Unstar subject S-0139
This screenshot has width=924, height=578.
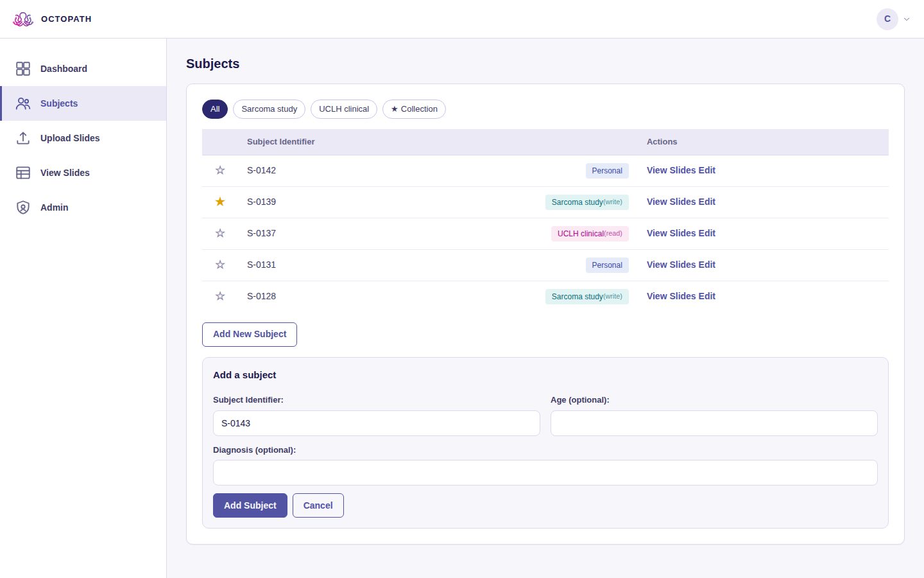coord(220,202)
